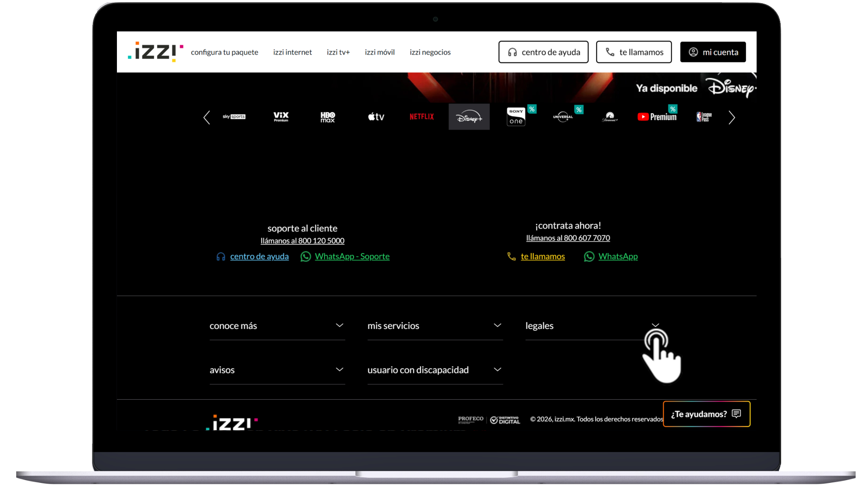Open the ¿Te ayudamos? chat button
The height and width of the screenshot is (488, 868).
click(x=707, y=414)
